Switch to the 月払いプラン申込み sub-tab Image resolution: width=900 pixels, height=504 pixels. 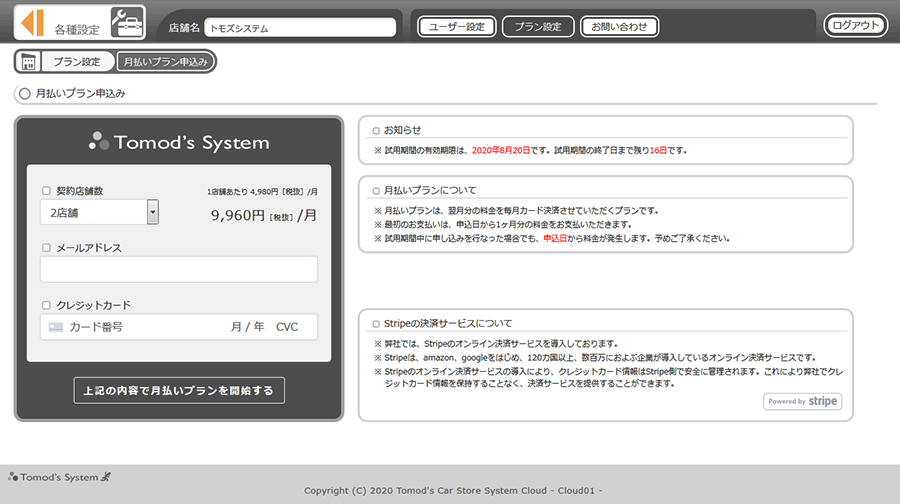[165, 61]
